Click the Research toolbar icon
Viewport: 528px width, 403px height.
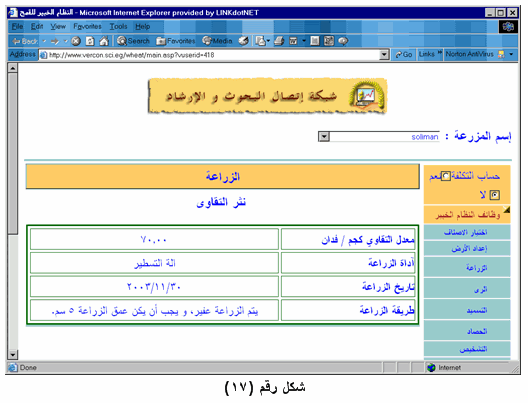(329, 41)
